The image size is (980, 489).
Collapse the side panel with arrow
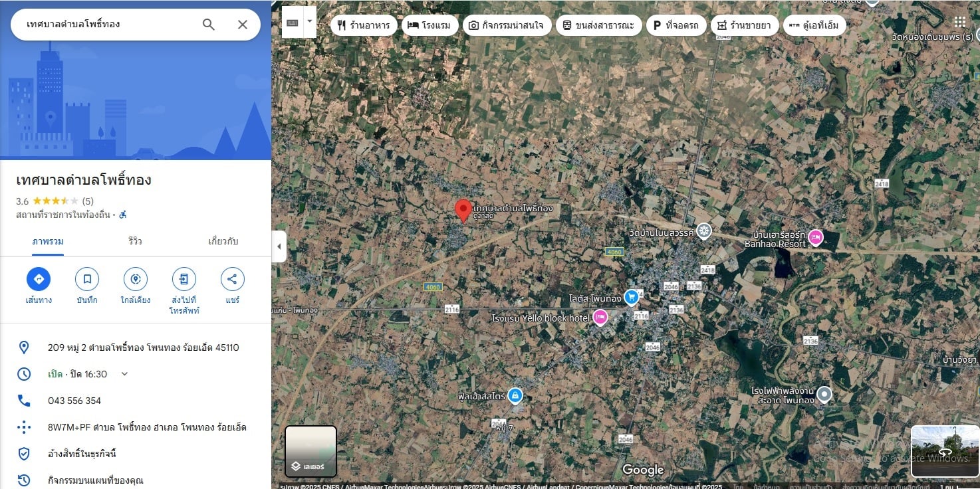279,246
